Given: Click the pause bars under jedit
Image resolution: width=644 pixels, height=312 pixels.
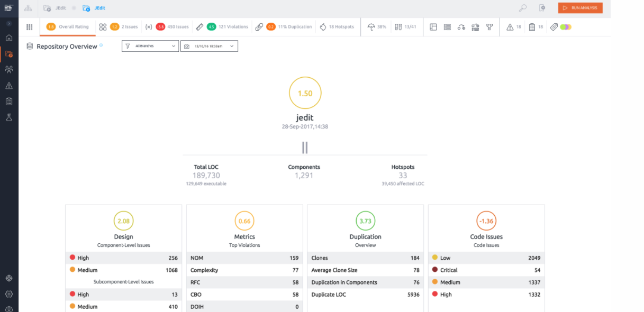Looking at the screenshot, I should click(305, 148).
